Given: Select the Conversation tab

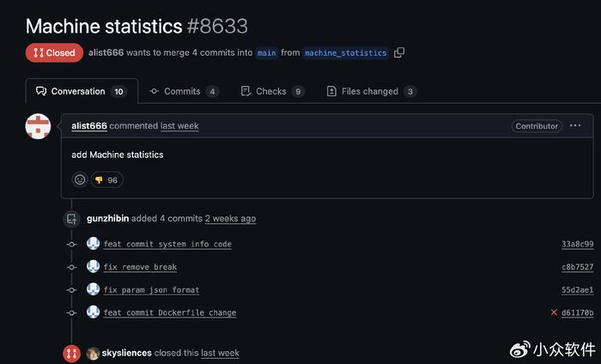Looking at the screenshot, I should (x=82, y=91).
